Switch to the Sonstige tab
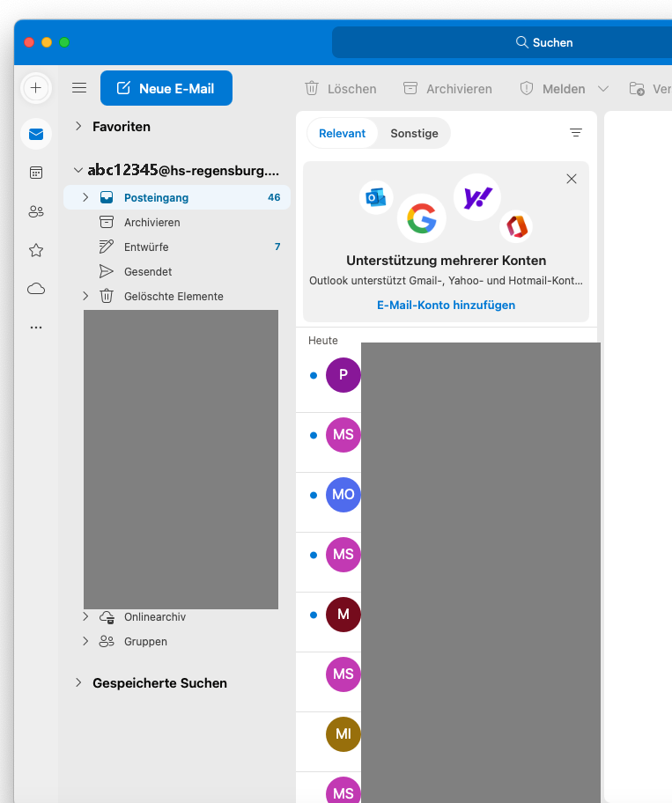The height and width of the screenshot is (803, 672). [x=414, y=134]
